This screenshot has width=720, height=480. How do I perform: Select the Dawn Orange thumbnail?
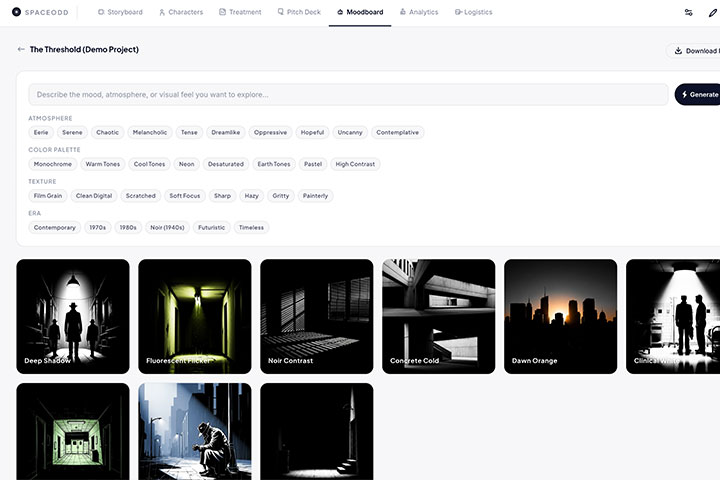pyautogui.click(x=560, y=316)
